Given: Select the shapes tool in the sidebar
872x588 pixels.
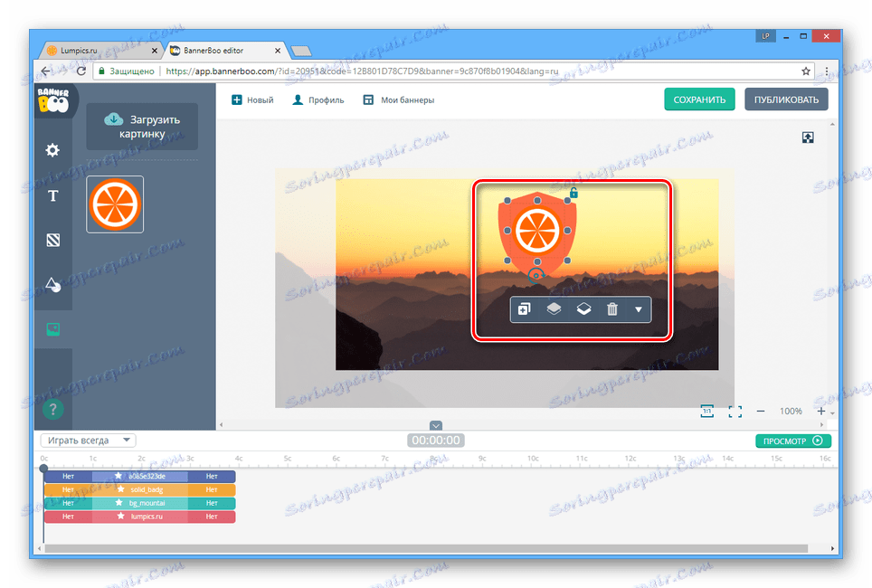Looking at the screenshot, I should 52,284.
